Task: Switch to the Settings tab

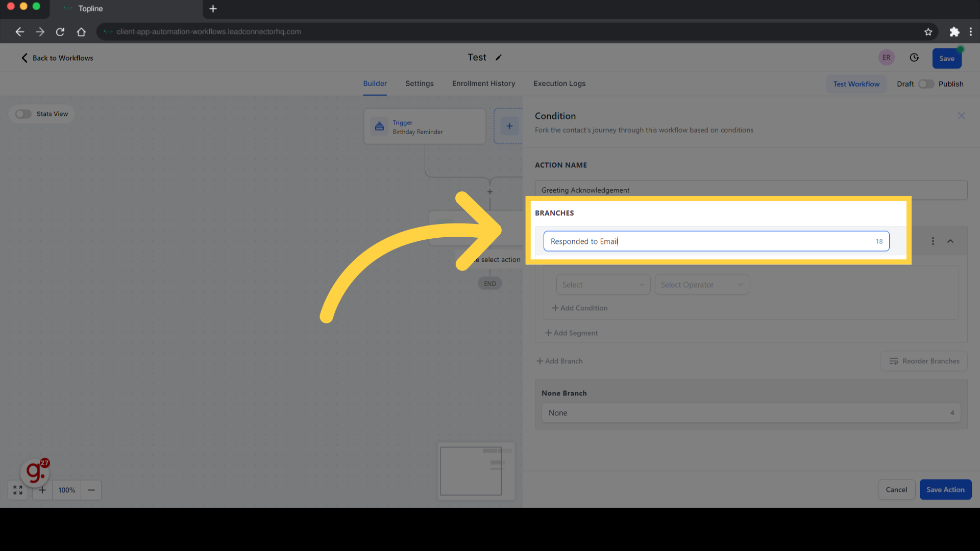Action: 420,84
